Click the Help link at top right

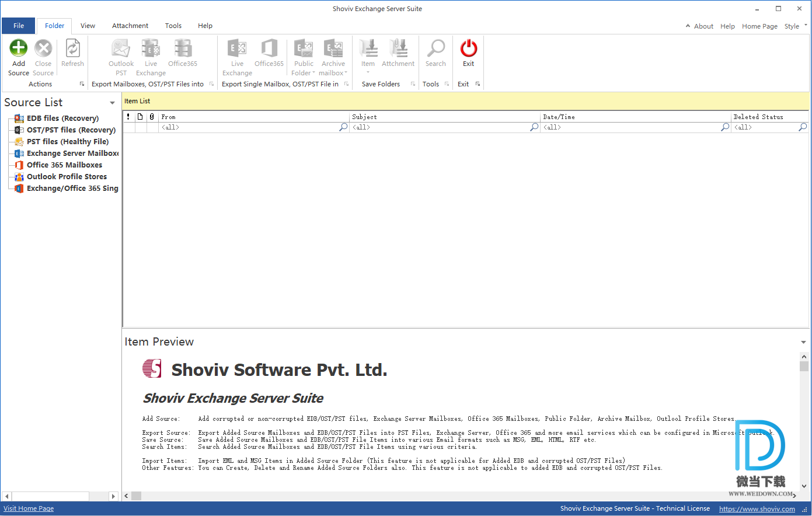coord(727,26)
